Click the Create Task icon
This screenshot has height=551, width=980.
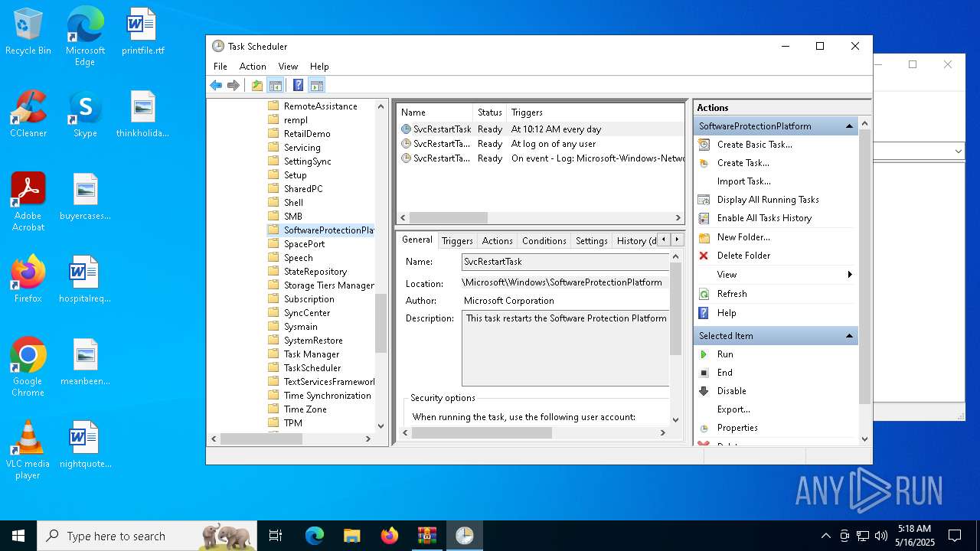click(704, 163)
